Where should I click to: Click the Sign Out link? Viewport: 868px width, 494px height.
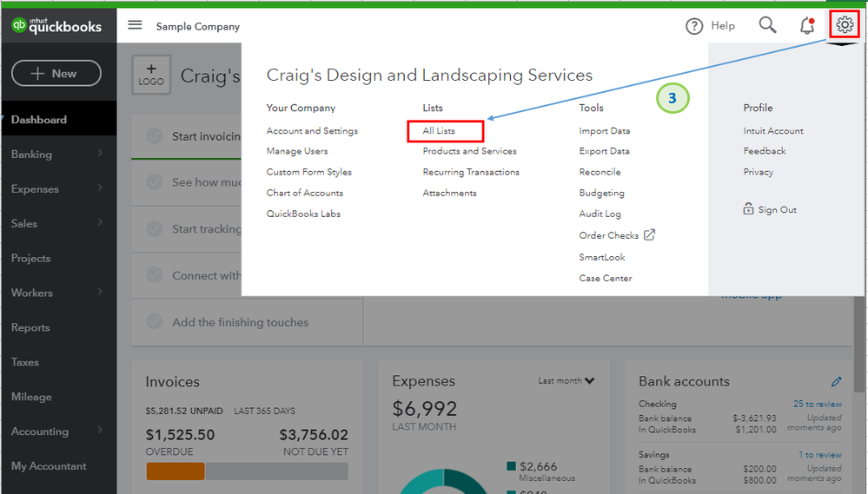pos(777,210)
